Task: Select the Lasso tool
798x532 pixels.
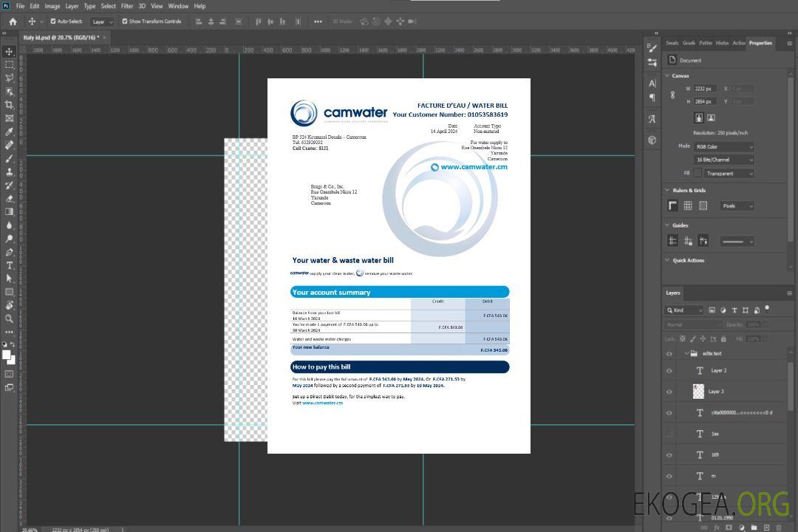Action: pos(9,78)
